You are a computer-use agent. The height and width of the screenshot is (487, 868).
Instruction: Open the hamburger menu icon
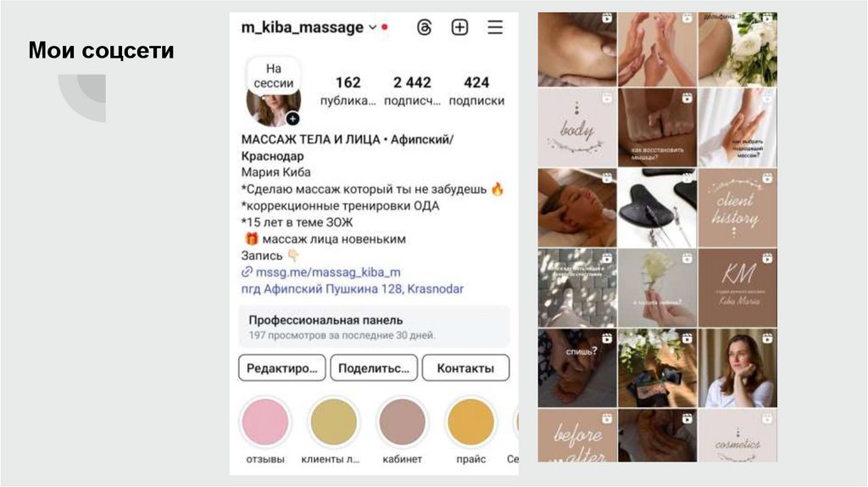[495, 27]
